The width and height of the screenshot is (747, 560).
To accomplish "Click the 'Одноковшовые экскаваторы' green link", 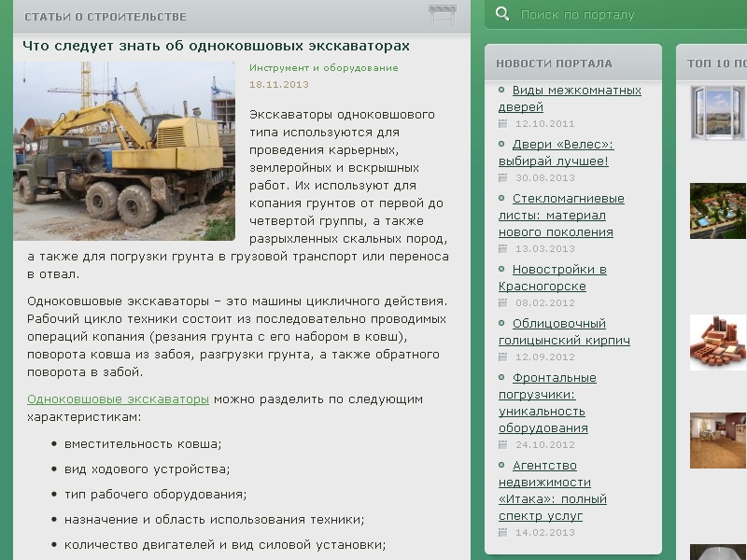I will click(x=118, y=399).
